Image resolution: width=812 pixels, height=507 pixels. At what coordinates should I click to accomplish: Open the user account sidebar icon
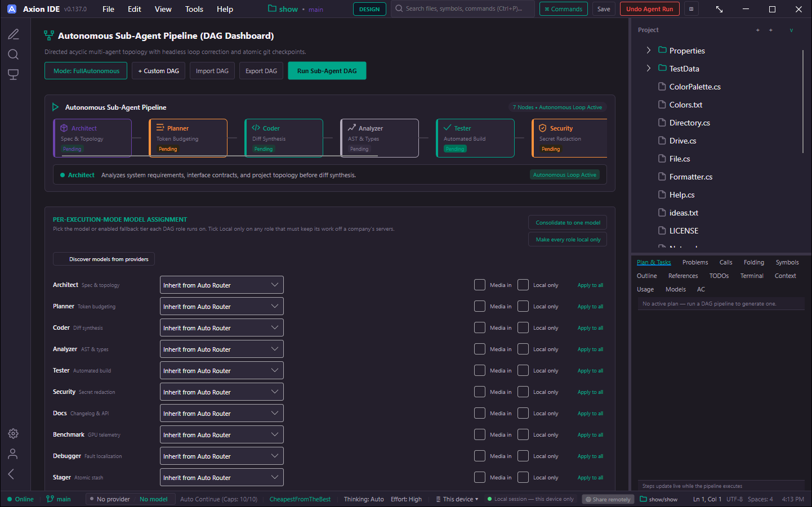click(x=14, y=454)
